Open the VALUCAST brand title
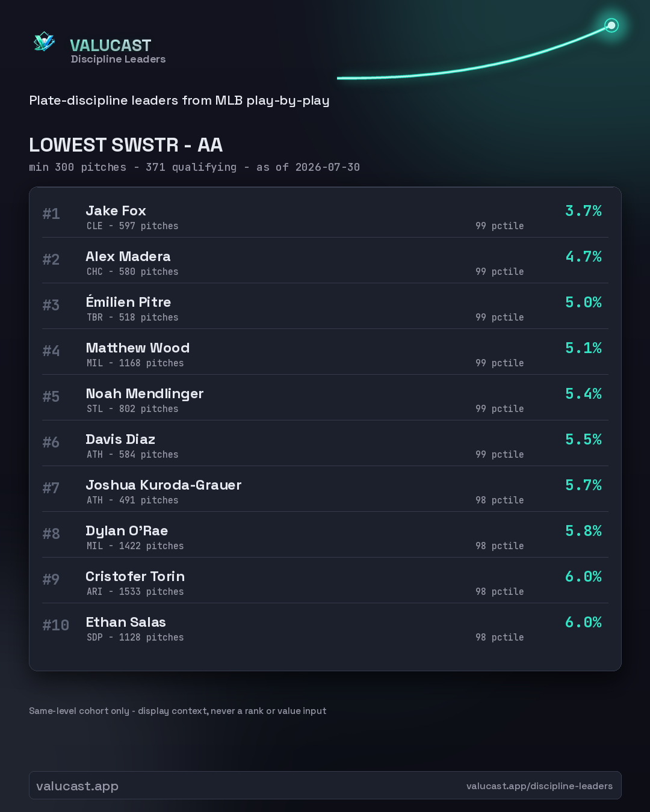This screenshot has height=812, width=650. coord(111,45)
